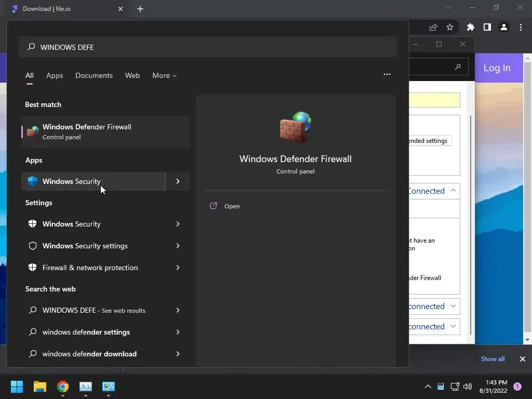The width and height of the screenshot is (532, 399).
Task: Open Chrome tab search dropdown arrow
Action: pos(448,7)
